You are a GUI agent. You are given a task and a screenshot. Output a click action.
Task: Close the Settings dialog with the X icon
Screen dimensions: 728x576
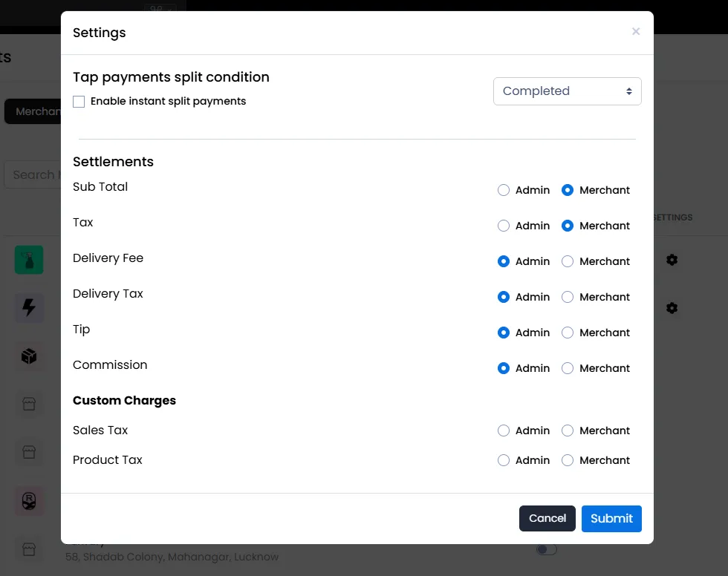pos(636,31)
